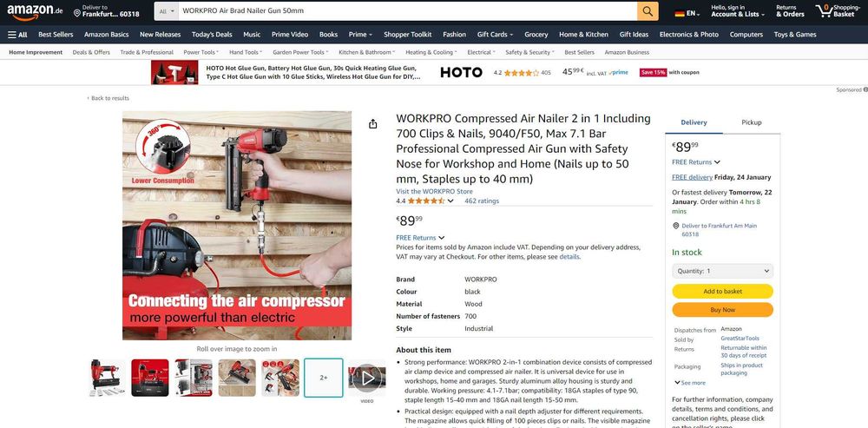The image size is (868, 428).
Task: Click the share icon beside product image
Action: coord(372,124)
